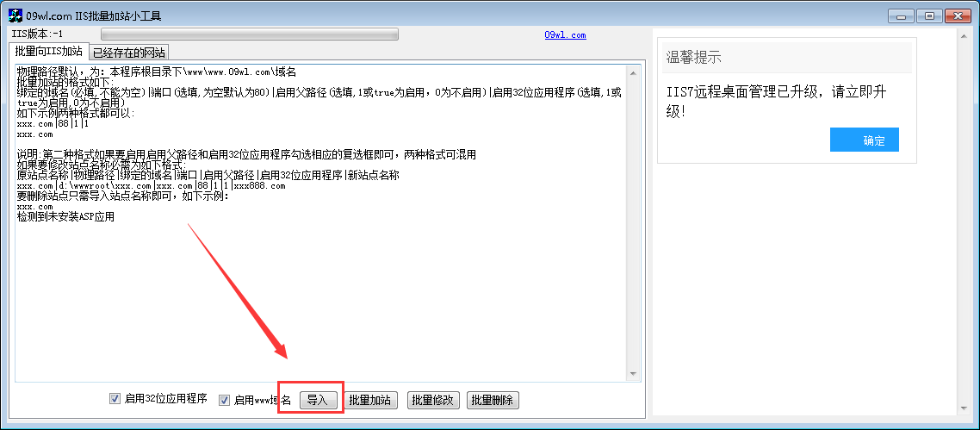This screenshot has width=980, height=430.
Task: Toggle the 启用32位应用程序 checkbox
Action: pos(115,399)
